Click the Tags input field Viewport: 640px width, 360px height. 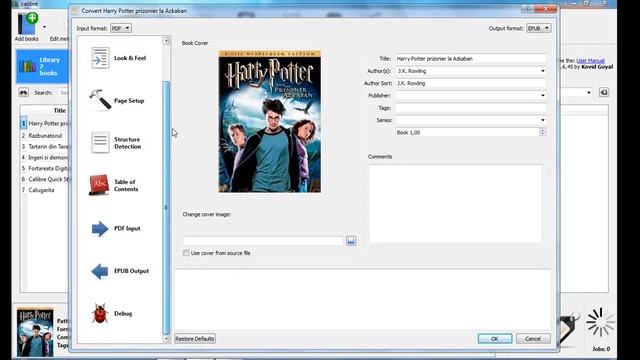[470, 108]
